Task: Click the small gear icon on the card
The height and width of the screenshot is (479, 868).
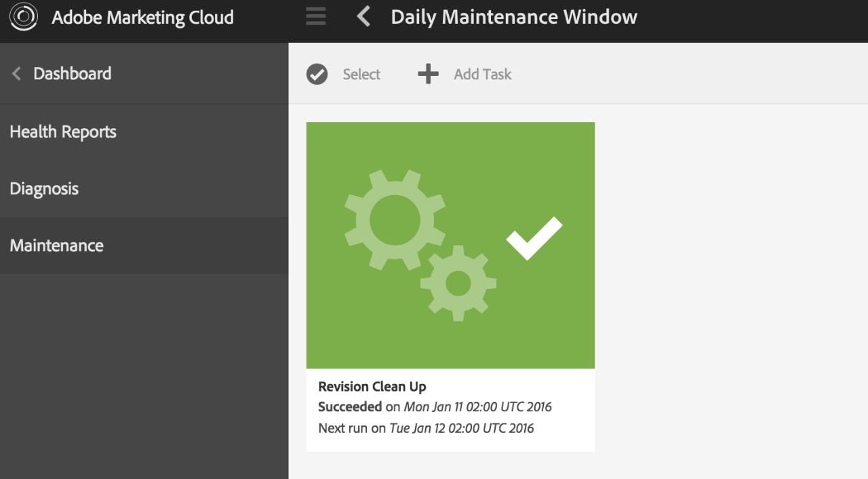Action: (458, 283)
